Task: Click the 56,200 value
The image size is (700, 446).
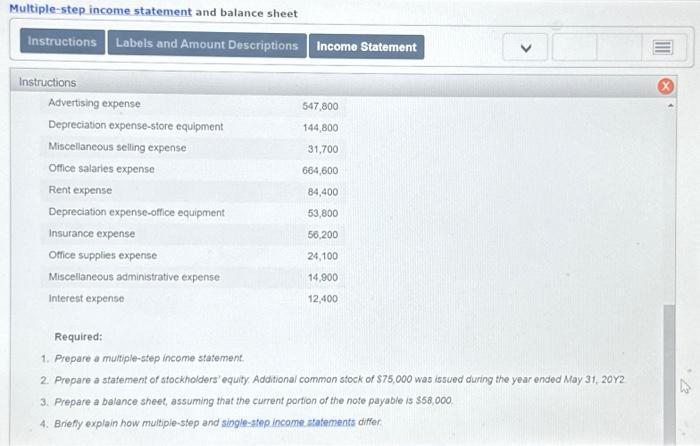Action: pyautogui.click(x=323, y=235)
